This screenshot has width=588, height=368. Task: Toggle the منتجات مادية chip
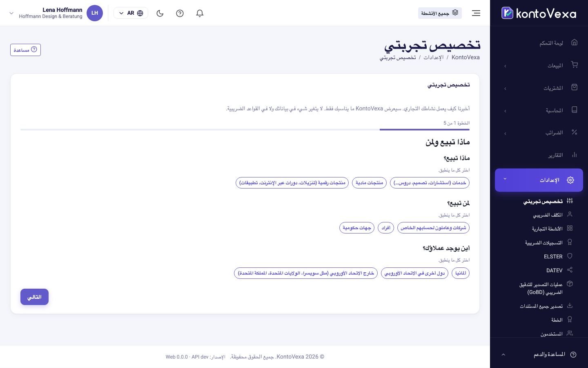click(369, 183)
